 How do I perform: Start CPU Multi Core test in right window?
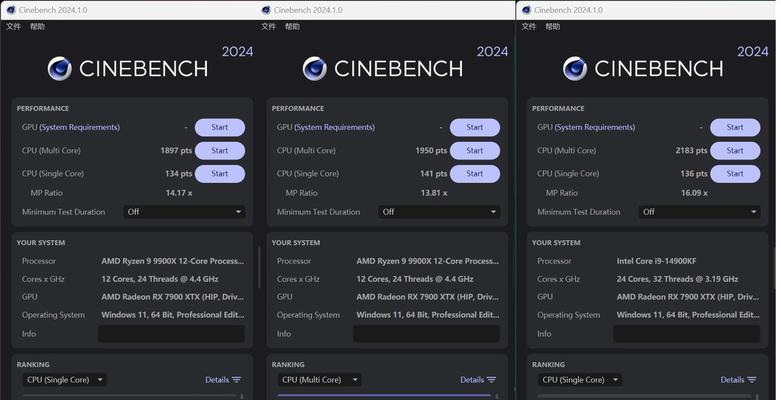735,150
